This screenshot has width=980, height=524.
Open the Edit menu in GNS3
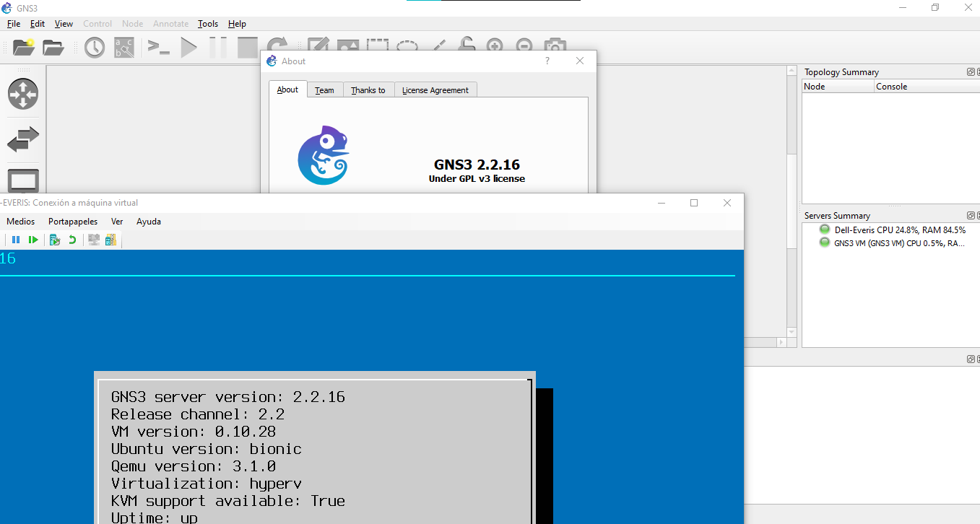point(38,24)
